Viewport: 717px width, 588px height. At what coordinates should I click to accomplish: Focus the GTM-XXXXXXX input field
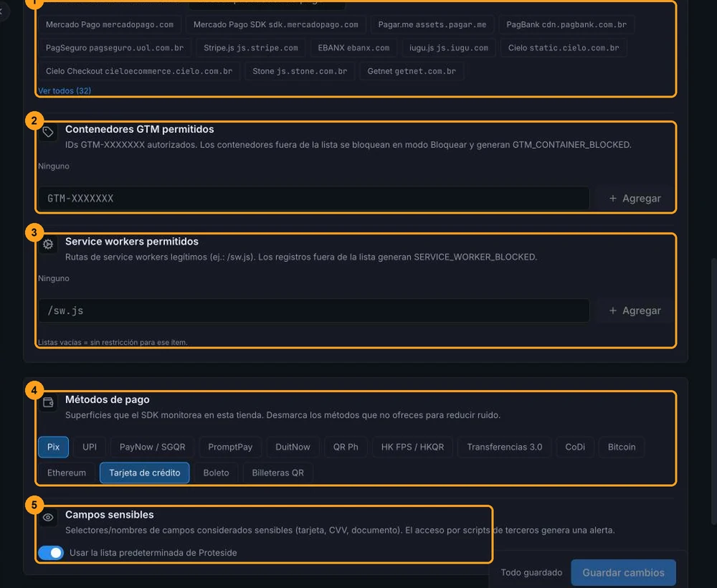tap(314, 199)
